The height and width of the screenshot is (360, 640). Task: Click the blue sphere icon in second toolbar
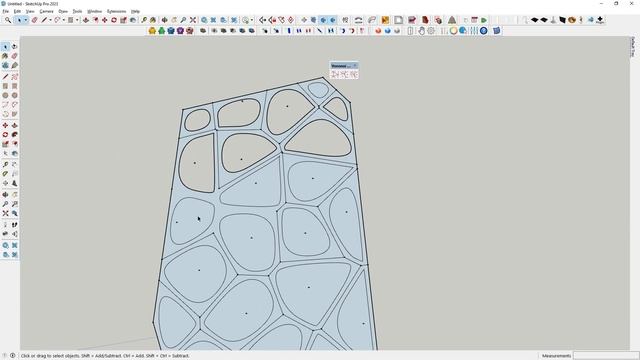387,31
